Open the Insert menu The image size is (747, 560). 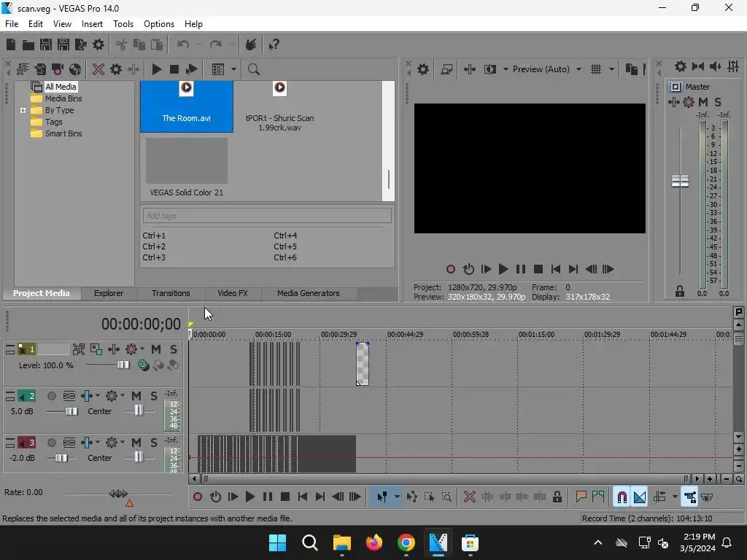(x=92, y=24)
